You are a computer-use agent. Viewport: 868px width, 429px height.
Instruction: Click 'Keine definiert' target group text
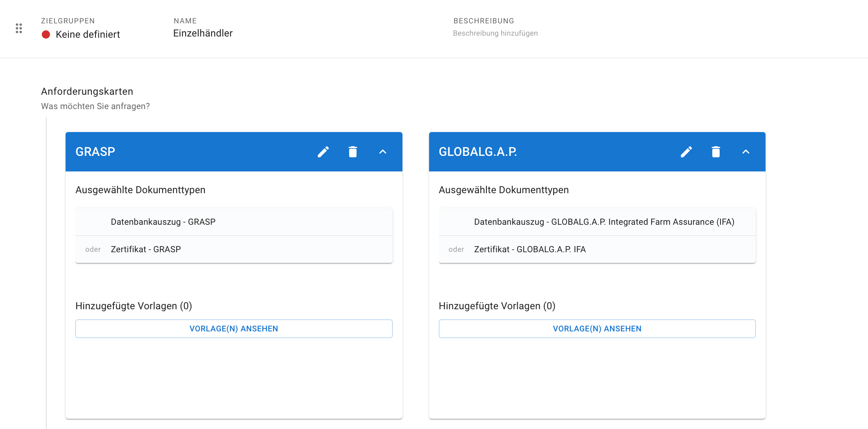tap(88, 34)
